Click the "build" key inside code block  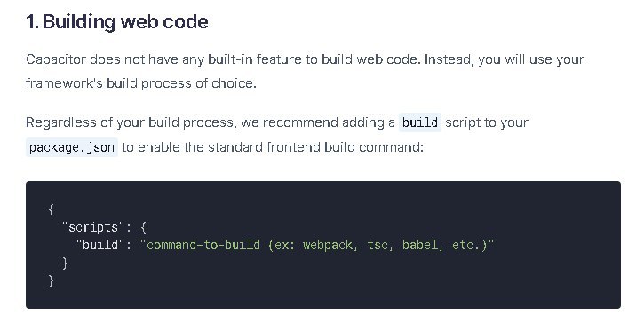click(100, 245)
